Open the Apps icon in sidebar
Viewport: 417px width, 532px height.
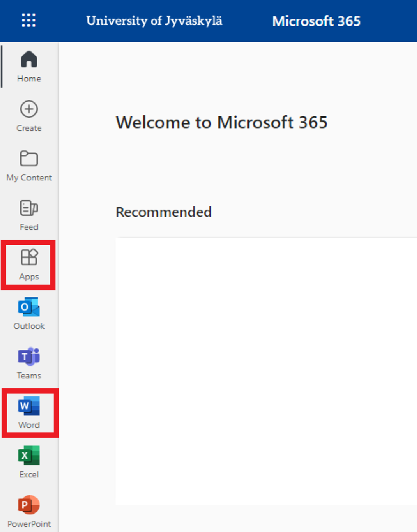pos(29,257)
